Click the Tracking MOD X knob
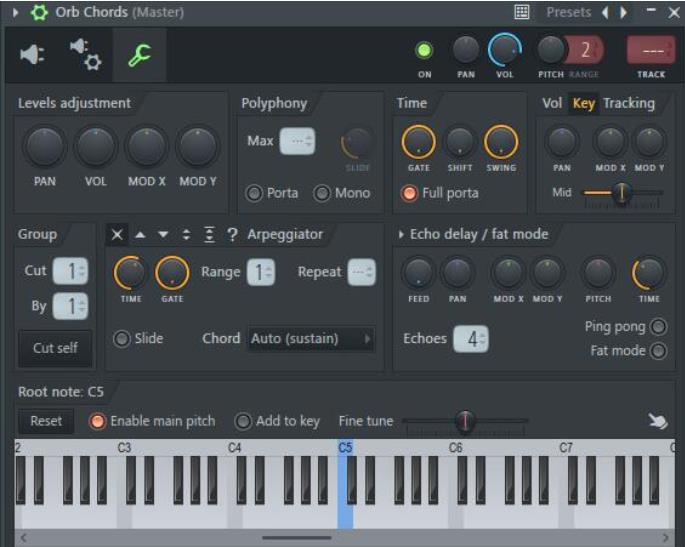685x547 pixels. (x=610, y=142)
